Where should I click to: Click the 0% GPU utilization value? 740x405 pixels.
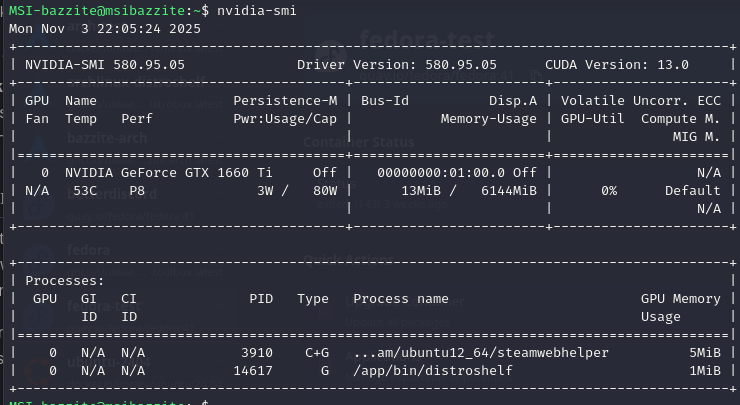click(x=609, y=190)
